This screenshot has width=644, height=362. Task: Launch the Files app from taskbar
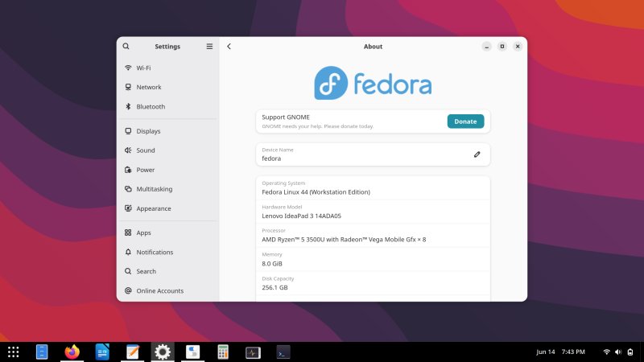[42, 352]
